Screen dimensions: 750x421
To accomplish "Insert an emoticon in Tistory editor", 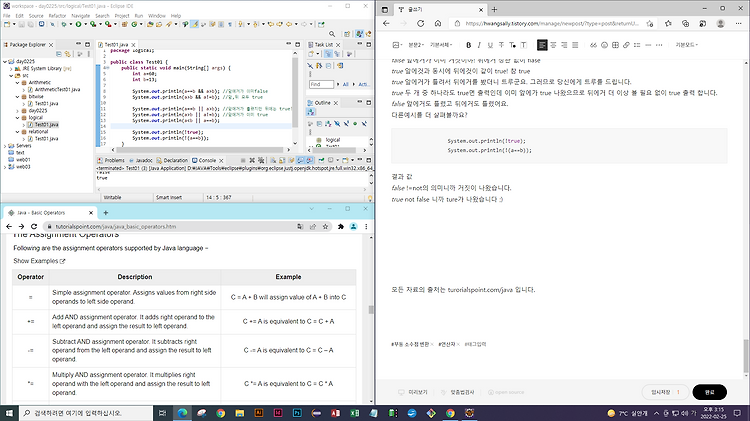I will (x=604, y=45).
